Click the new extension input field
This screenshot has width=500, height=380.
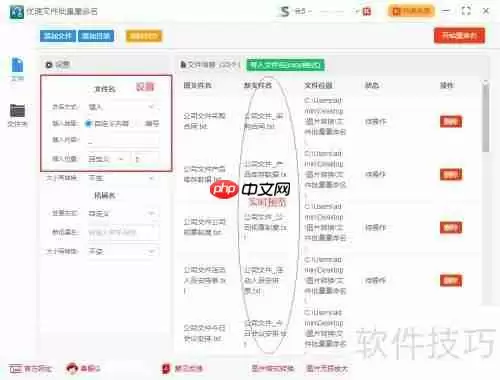tap(122, 232)
